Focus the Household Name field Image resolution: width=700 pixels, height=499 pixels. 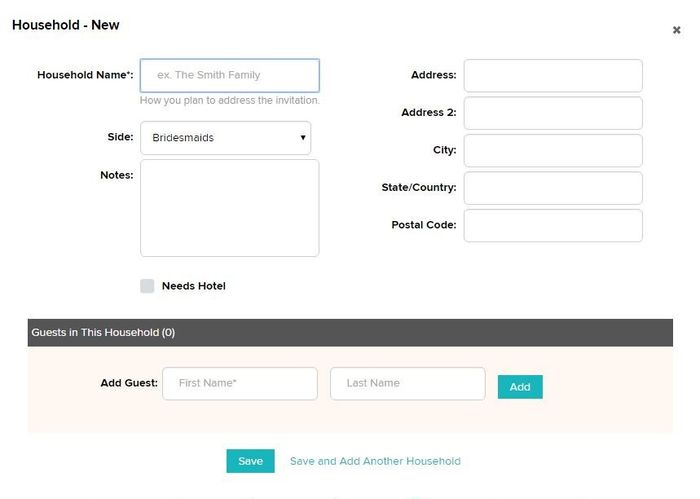[229, 75]
